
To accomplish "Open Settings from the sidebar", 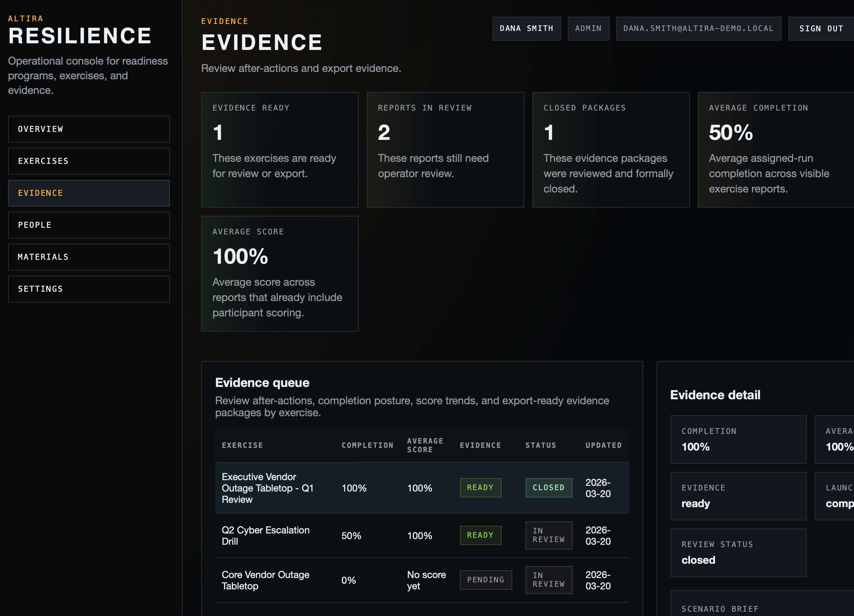I will click(x=89, y=289).
